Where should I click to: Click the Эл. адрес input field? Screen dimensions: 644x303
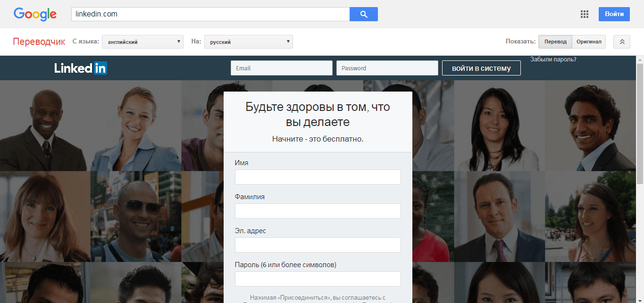pos(318,245)
